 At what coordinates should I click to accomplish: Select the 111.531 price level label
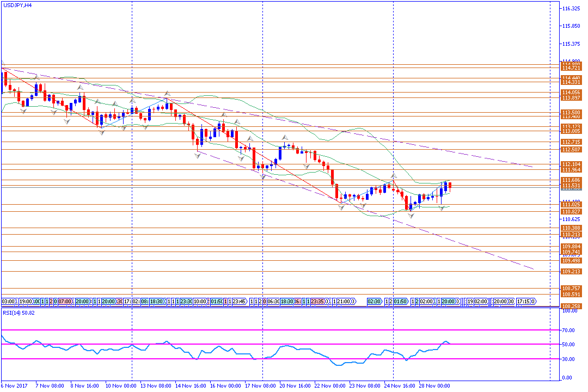pyautogui.click(x=571, y=186)
